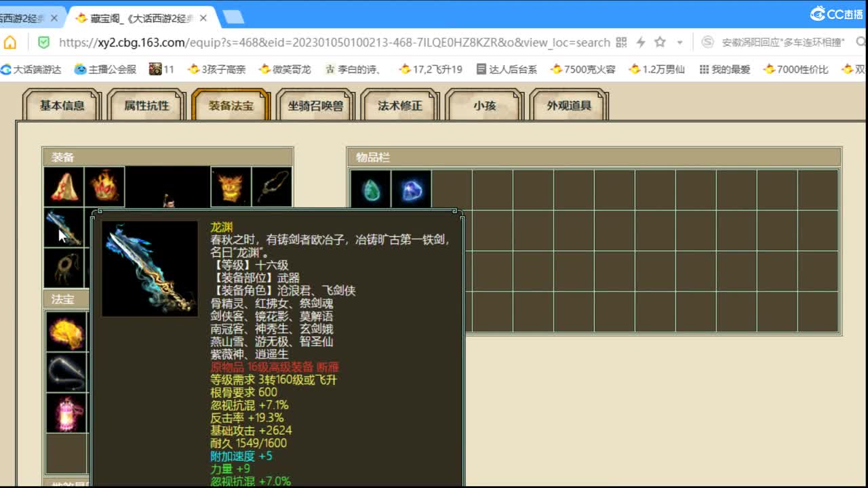The width and height of the screenshot is (868, 488).
Task: Click the green security shield icon
Action: click(x=43, y=42)
